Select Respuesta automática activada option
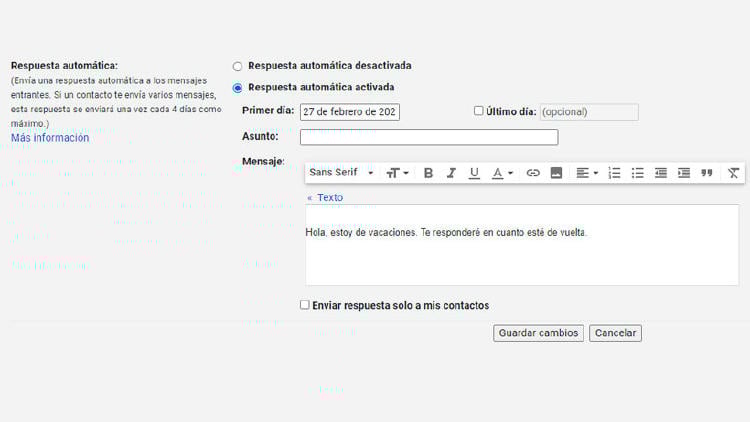The height and width of the screenshot is (422, 750). [237, 88]
